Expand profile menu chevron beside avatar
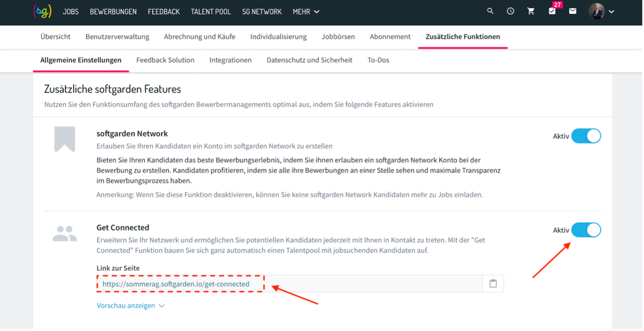The height and width of the screenshot is (331, 644). click(x=612, y=12)
